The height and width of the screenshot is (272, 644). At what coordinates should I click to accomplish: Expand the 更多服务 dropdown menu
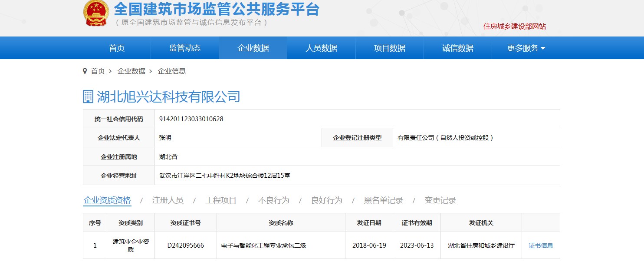tap(526, 48)
